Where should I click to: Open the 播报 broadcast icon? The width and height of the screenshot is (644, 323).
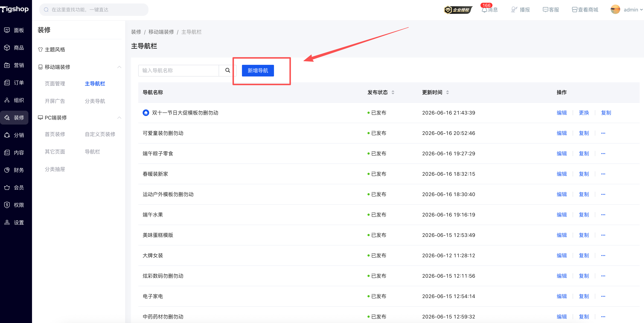tap(514, 10)
